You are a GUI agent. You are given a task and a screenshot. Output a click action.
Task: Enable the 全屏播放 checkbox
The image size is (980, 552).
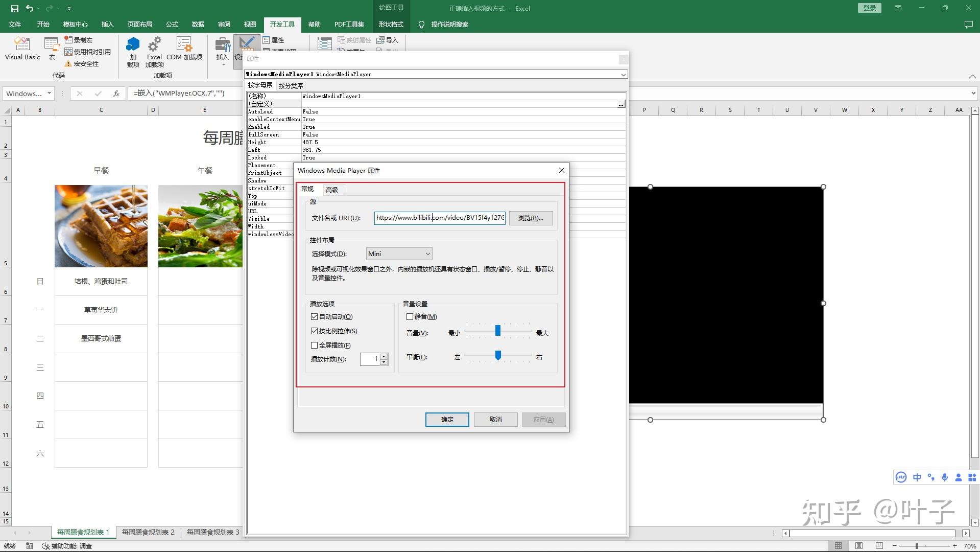315,346
